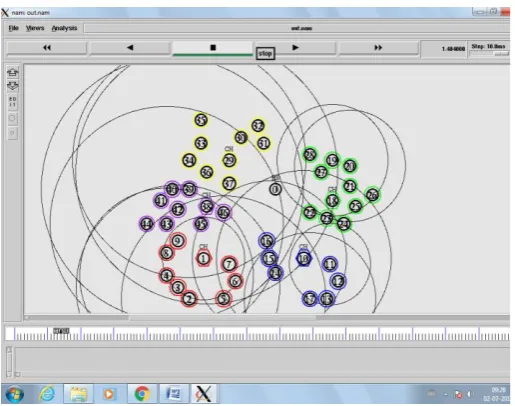This screenshot has width=515, height=406.
Task: Select red node 5
Action: (223, 298)
